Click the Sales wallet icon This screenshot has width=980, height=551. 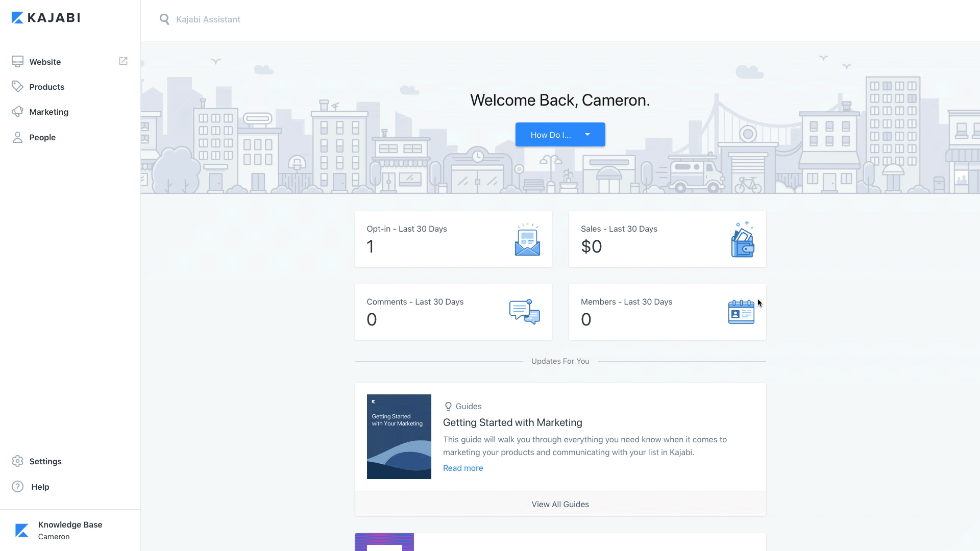coord(742,239)
